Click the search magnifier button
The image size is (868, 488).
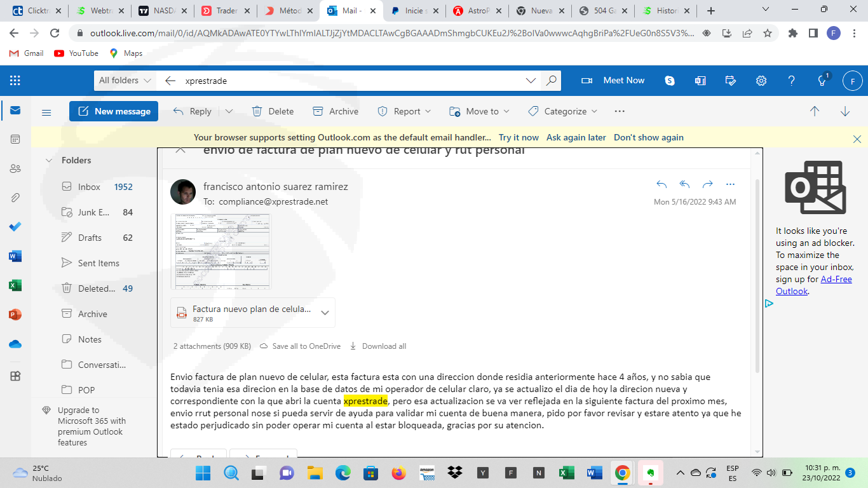(x=551, y=81)
